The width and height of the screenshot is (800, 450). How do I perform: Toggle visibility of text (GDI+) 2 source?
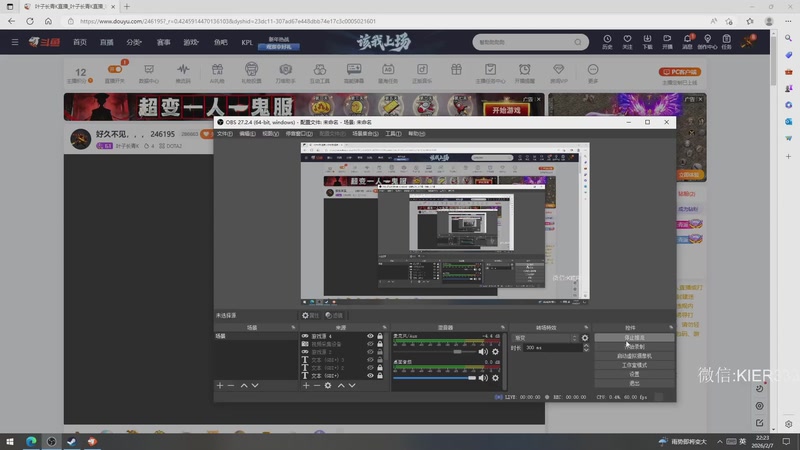coord(370,367)
